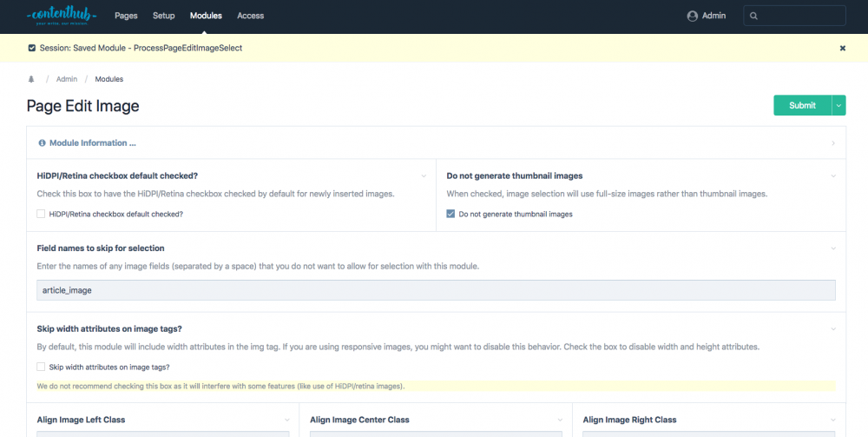Image resolution: width=868 pixels, height=437 pixels.
Task: Go to Admin breadcrumb link
Action: 67,79
